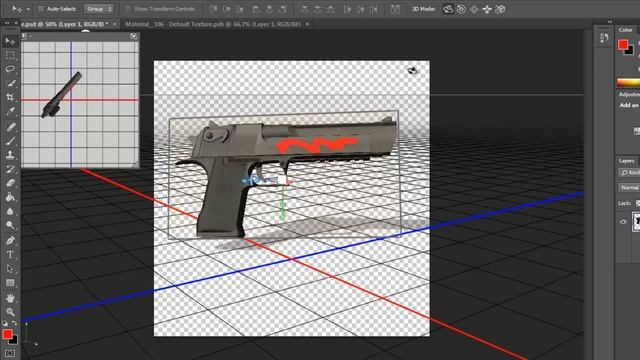The width and height of the screenshot is (640, 360).
Task: Enable the Auto-Select checkbox
Action: 41,9
